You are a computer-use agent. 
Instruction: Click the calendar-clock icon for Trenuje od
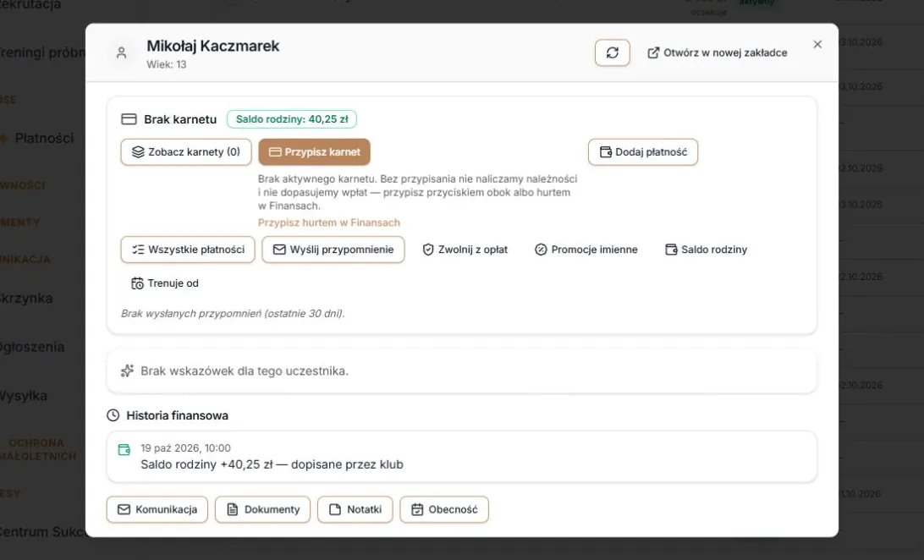point(137,283)
